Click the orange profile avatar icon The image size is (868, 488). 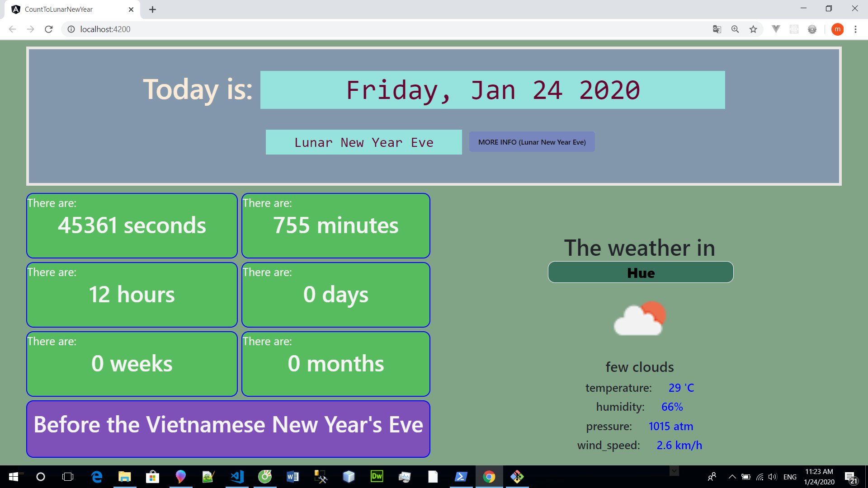point(837,29)
